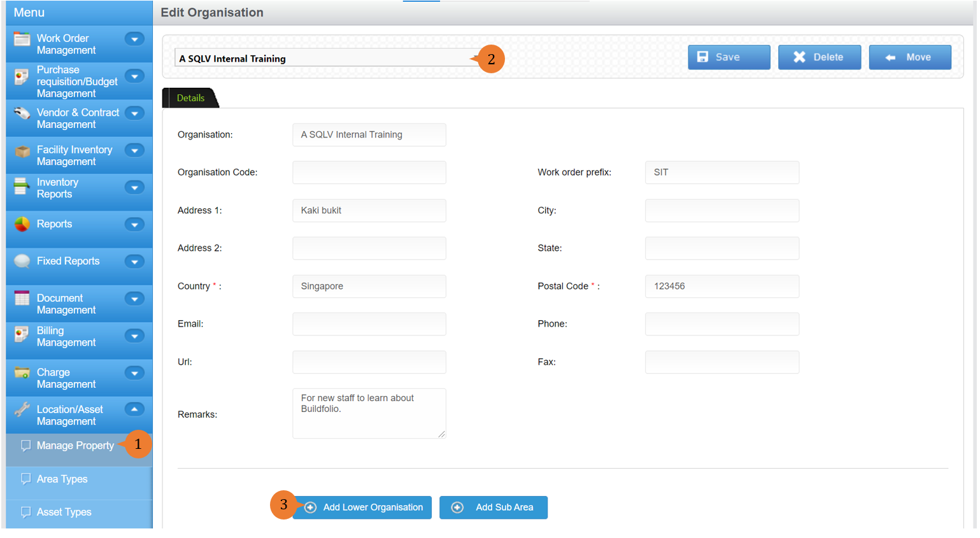Click the Work Order Management icon
Screen dimensions: 980x538
pos(22,39)
